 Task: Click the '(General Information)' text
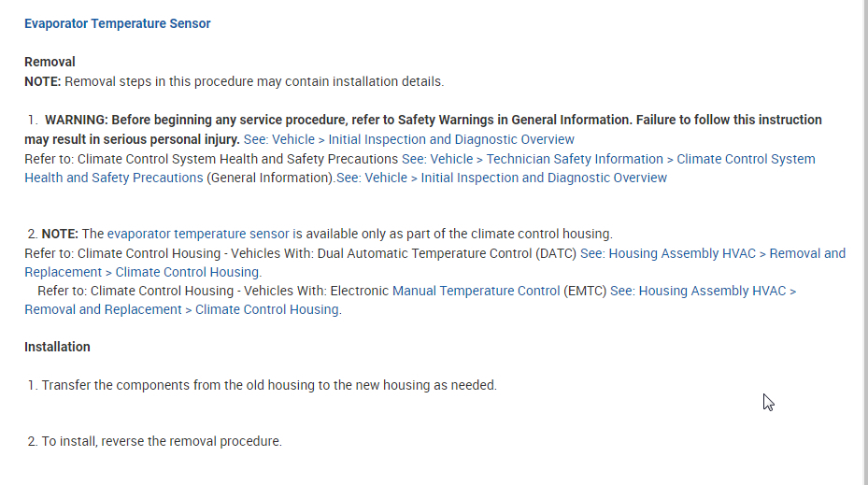(270, 178)
